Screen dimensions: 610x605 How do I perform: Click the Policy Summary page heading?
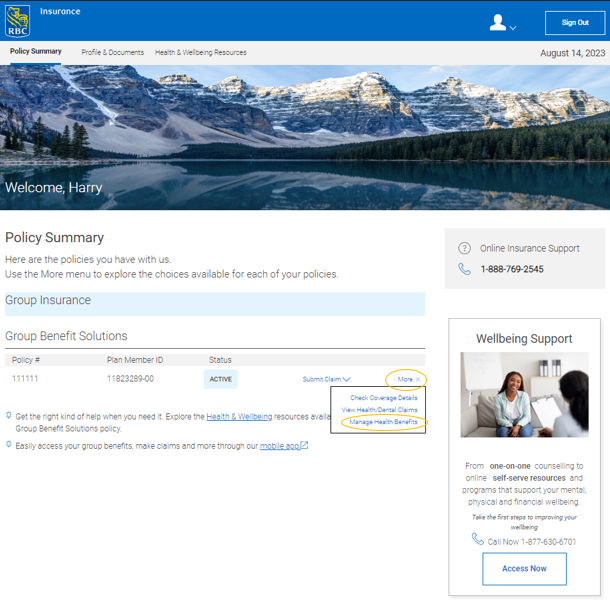[54, 238]
